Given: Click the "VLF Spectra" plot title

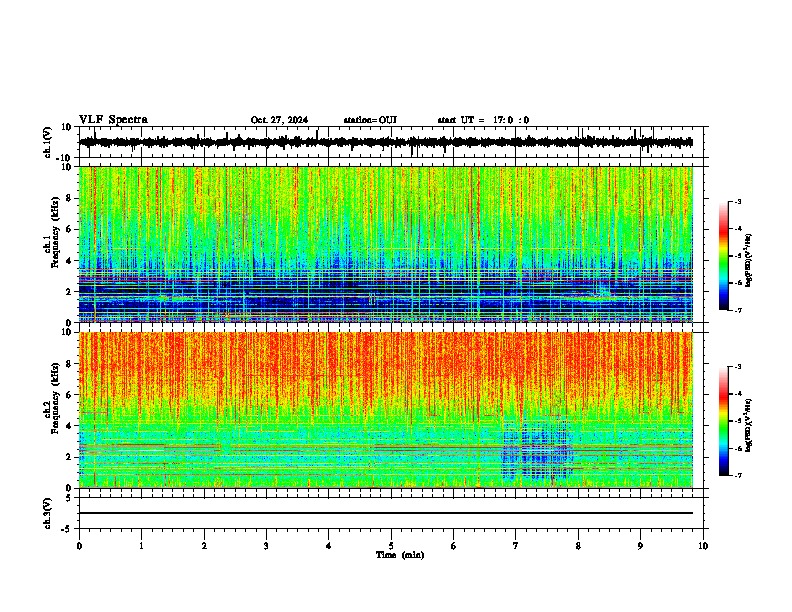Looking at the screenshot, I should coord(113,120).
